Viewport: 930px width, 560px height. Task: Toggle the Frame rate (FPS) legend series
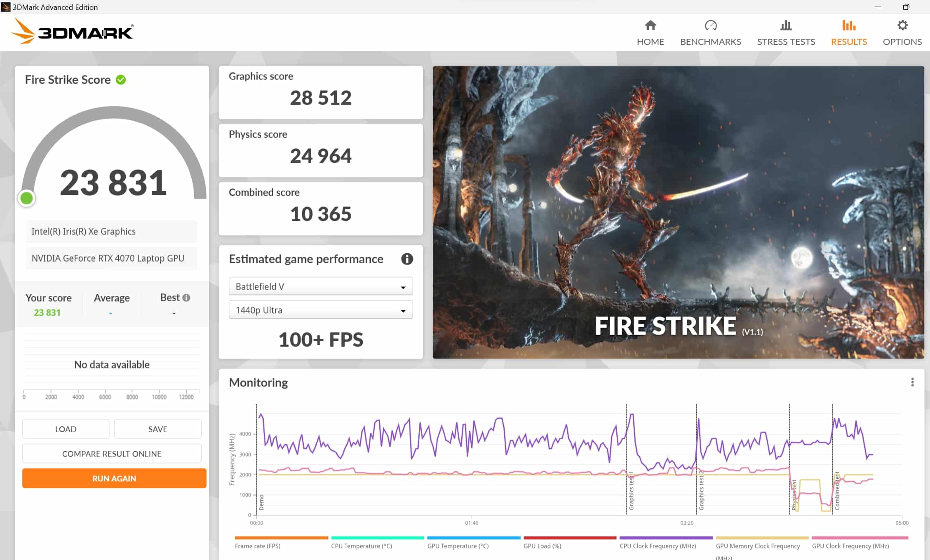click(x=258, y=546)
